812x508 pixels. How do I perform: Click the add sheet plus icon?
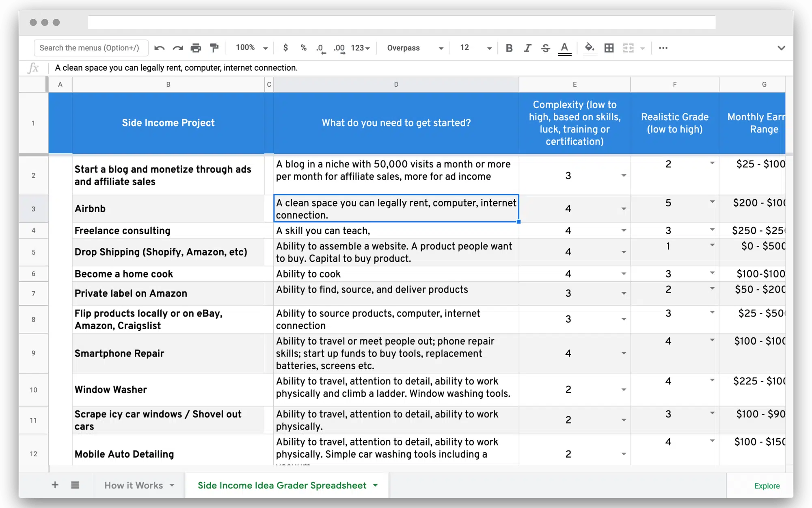(55, 485)
